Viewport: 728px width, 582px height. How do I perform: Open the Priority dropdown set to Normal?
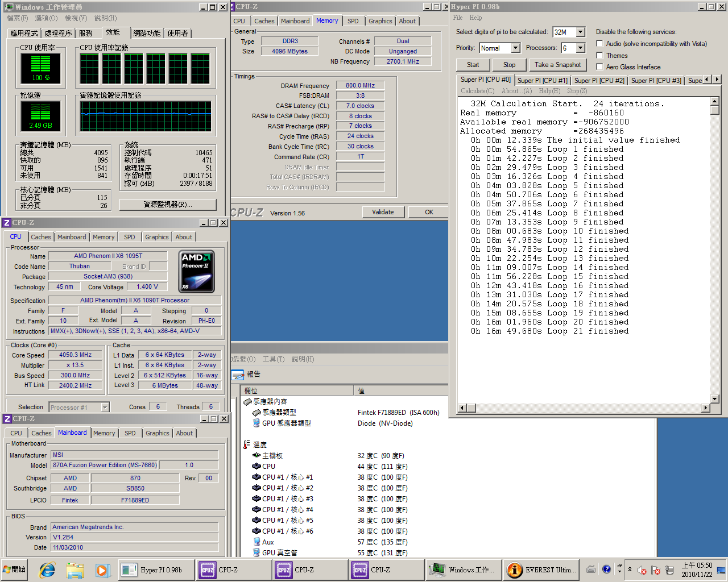pyautogui.click(x=515, y=48)
